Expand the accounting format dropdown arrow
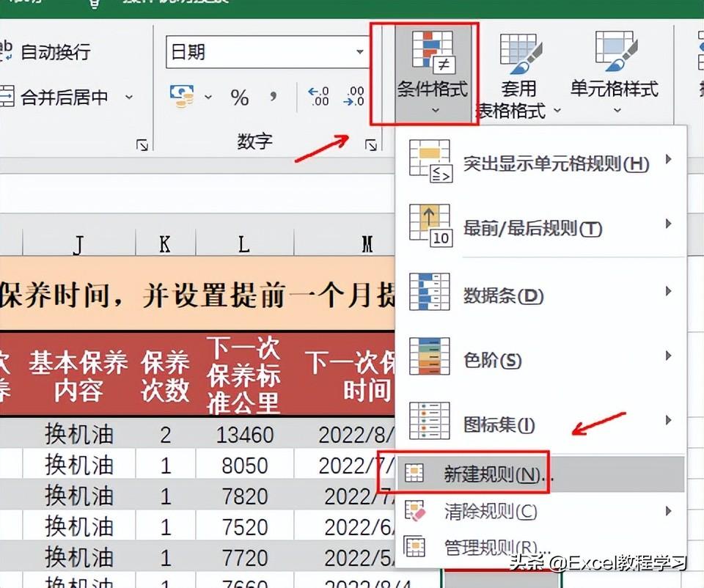 click(x=208, y=97)
